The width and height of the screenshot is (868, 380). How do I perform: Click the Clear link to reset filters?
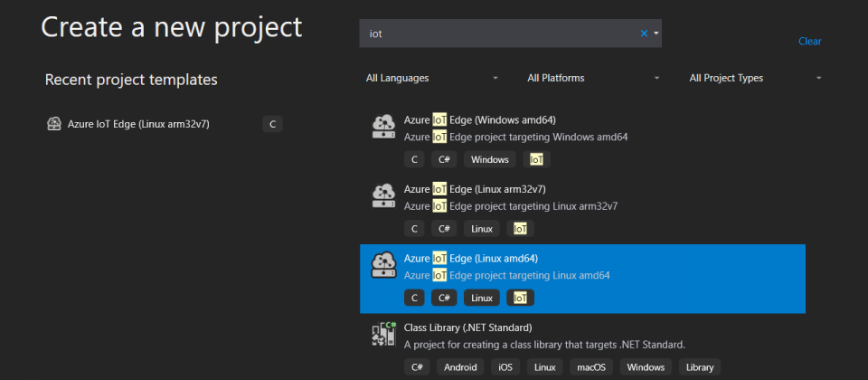tap(810, 42)
